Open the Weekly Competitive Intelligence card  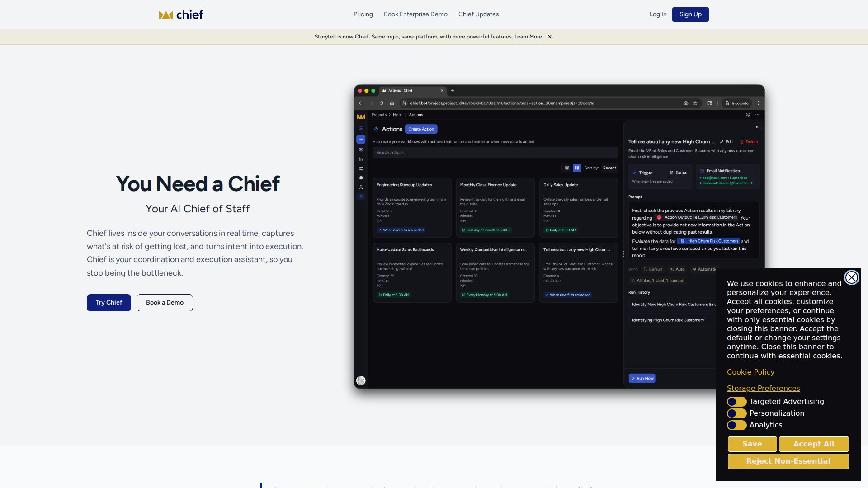pyautogui.click(x=495, y=272)
